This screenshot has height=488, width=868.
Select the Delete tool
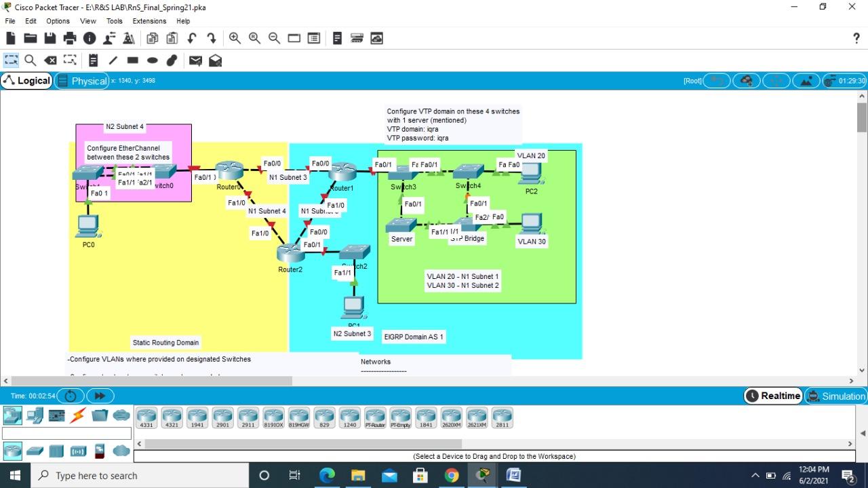(x=50, y=60)
